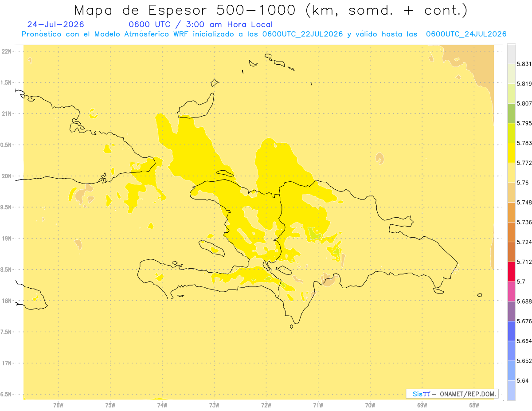Click the colorbar value '5.688'
Screen dimensions: 532x411
click(x=524, y=301)
